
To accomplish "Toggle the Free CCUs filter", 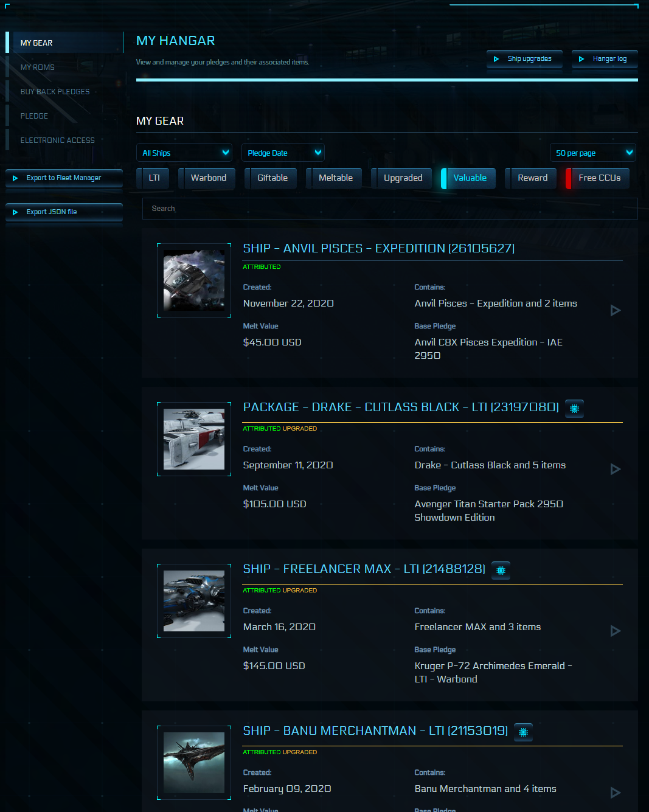I will [598, 178].
